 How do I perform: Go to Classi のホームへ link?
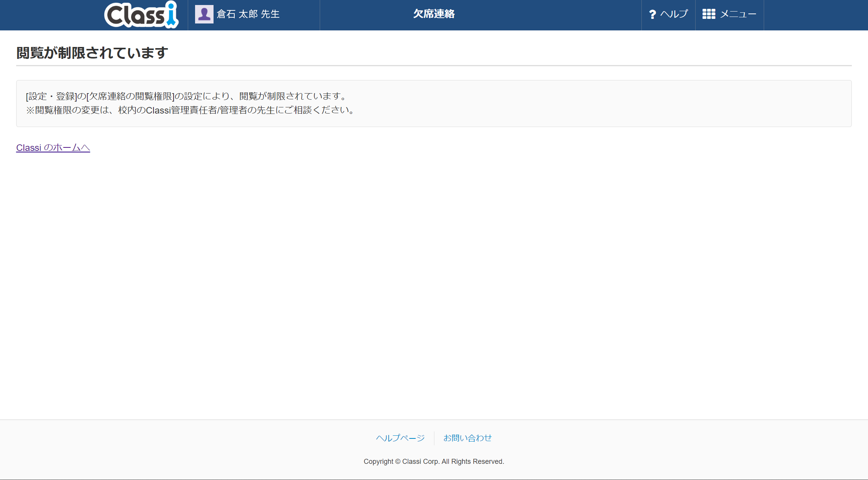[53, 147]
